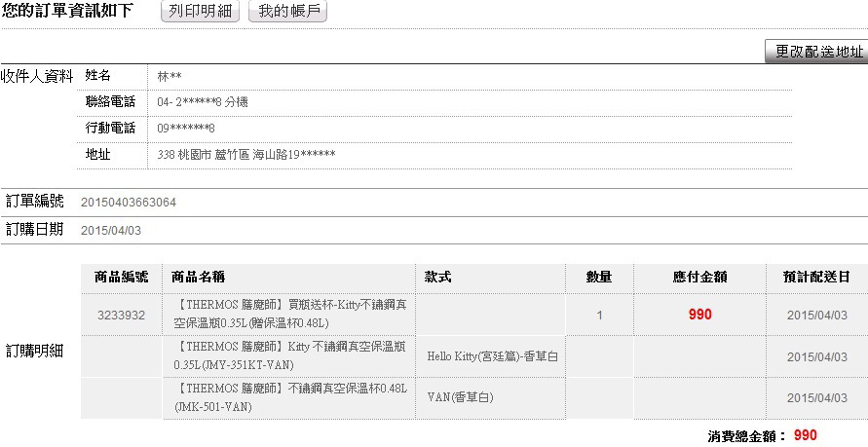Click the 姓名 field label
Viewport: 868px width, 447px height.
pyautogui.click(x=97, y=75)
